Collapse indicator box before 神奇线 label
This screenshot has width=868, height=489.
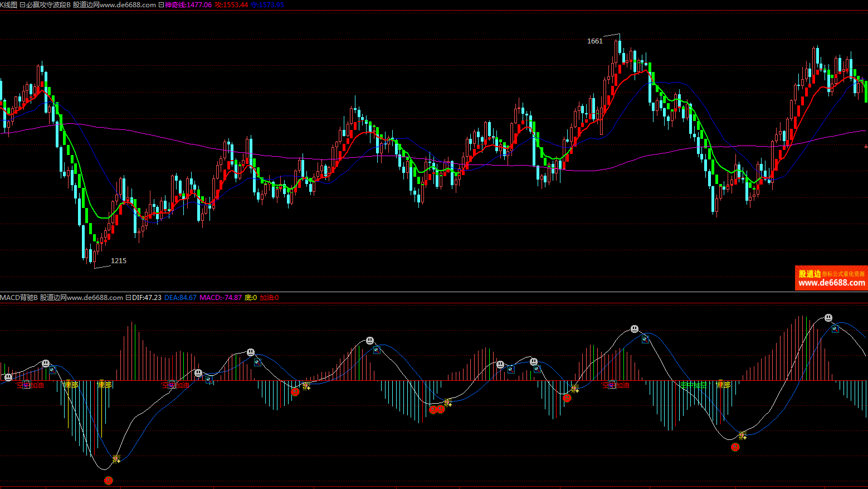point(161,5)
